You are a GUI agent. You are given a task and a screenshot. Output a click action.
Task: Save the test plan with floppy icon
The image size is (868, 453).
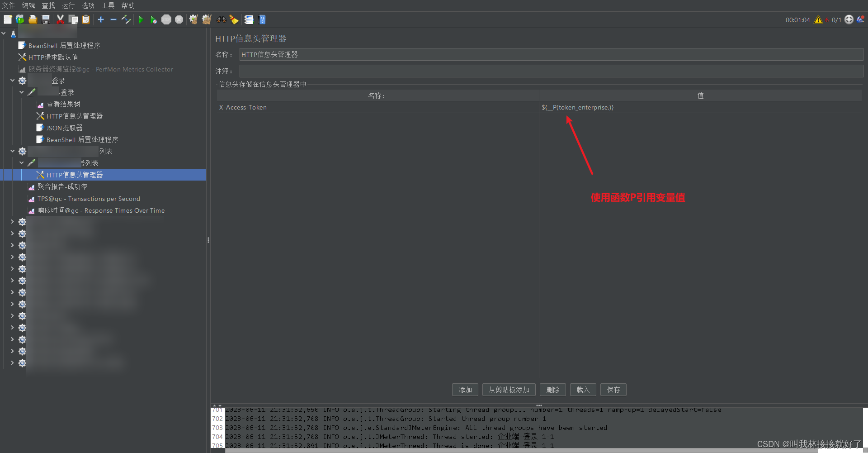pos(45,19)
